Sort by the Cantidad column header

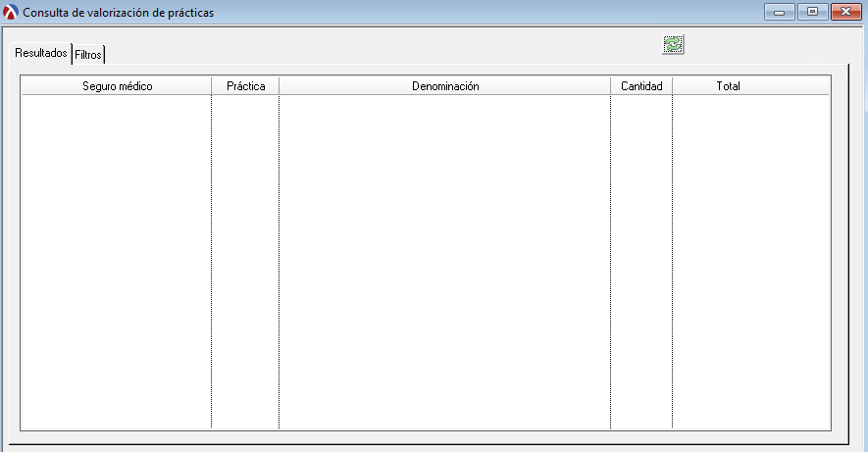[x=641, y=86]
